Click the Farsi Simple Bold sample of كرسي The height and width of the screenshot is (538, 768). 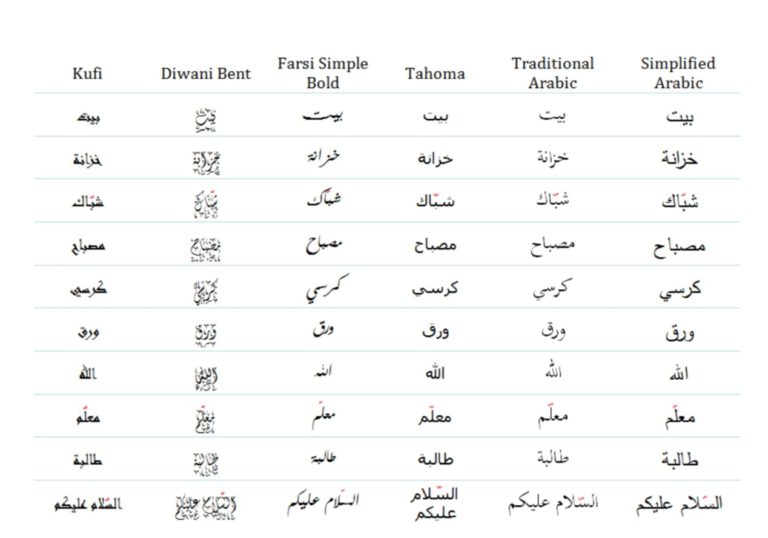pos(322,288)
